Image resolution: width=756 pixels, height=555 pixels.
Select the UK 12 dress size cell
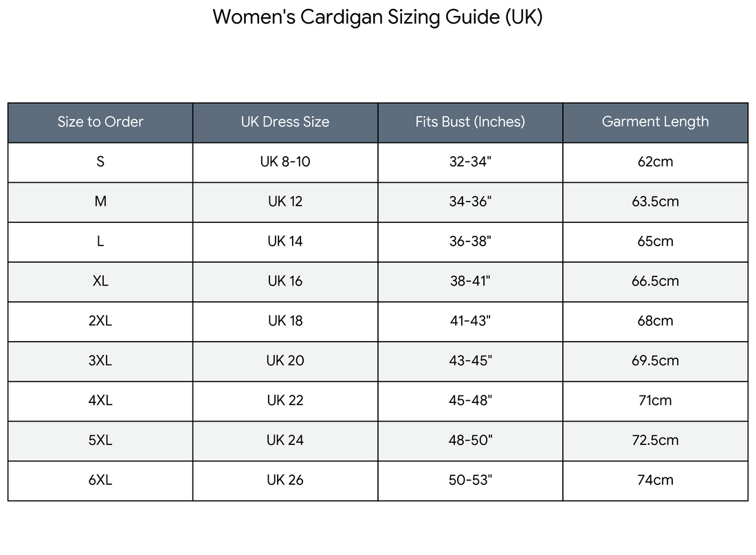click(285, 202)
